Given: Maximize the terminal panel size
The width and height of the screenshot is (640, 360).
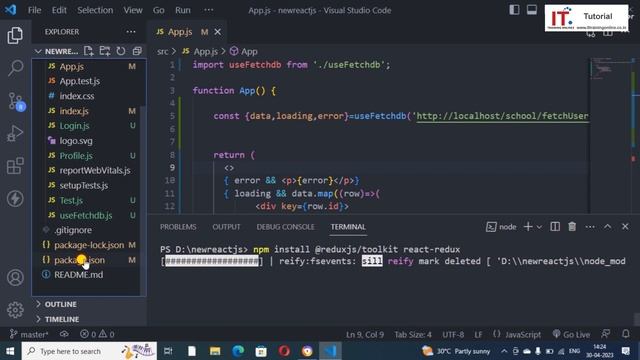Looking at the screenshot, I should point(607,227).
